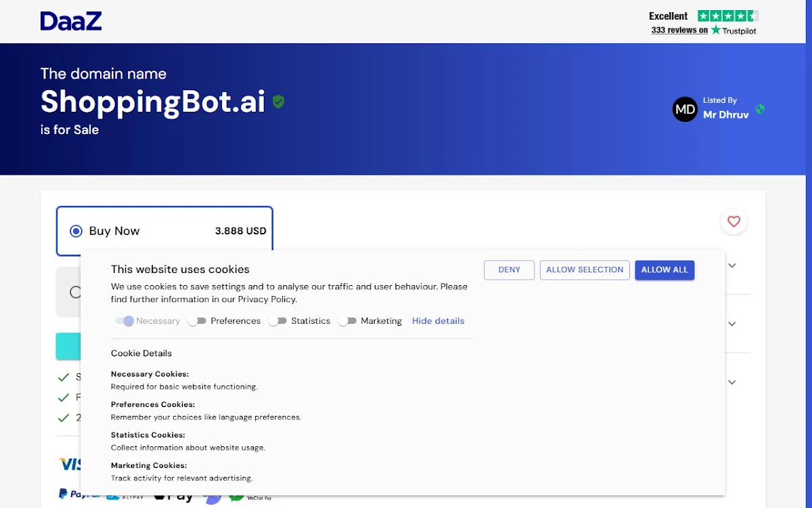Expand the first chevron section under the heart
The image size is (812, 508).
(x=732, y=266)
